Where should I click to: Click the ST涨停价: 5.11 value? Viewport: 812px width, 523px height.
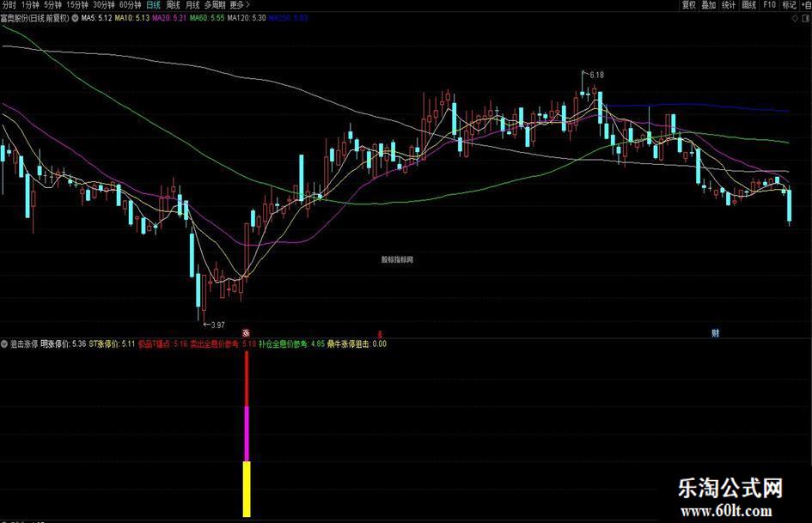pos(112,344)
